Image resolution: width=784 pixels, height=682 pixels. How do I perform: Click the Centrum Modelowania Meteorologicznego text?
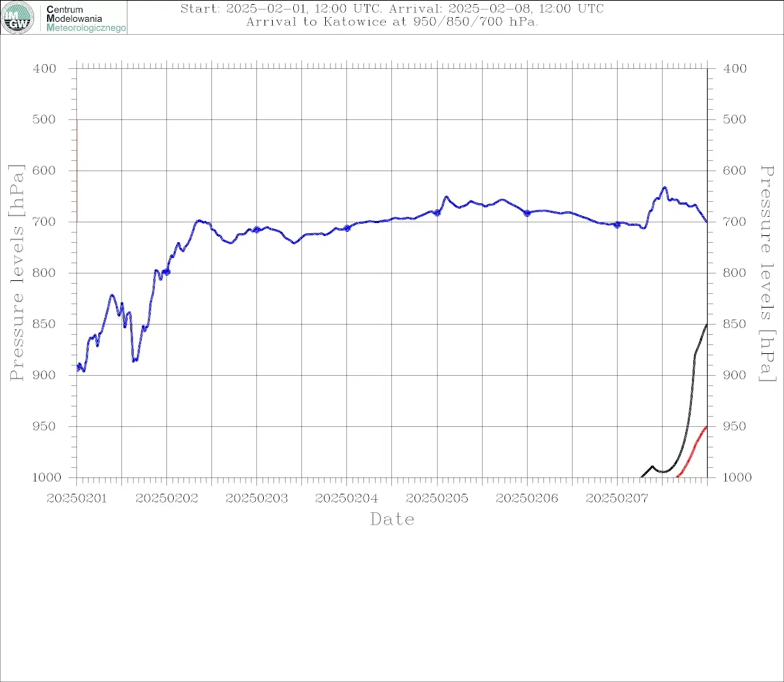click(x=86, y=18)
